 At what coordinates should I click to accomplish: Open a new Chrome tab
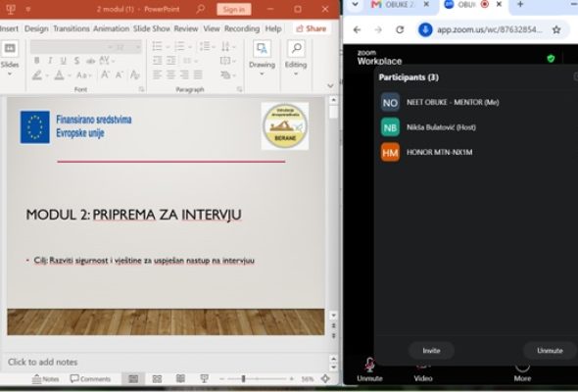point(520,5)
